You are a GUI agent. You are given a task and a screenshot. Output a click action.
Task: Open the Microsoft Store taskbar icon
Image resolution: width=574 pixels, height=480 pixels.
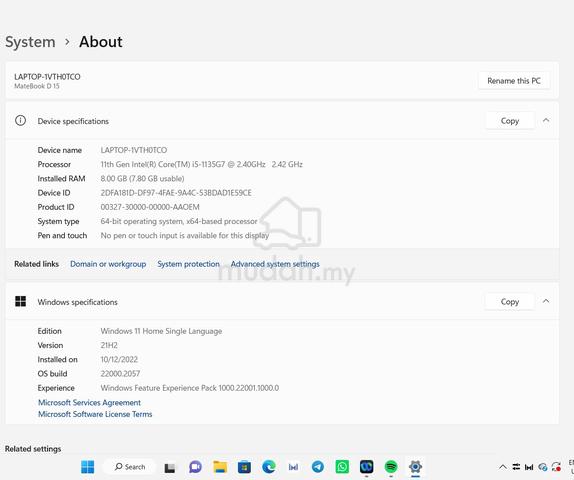(x=244, y=467)
